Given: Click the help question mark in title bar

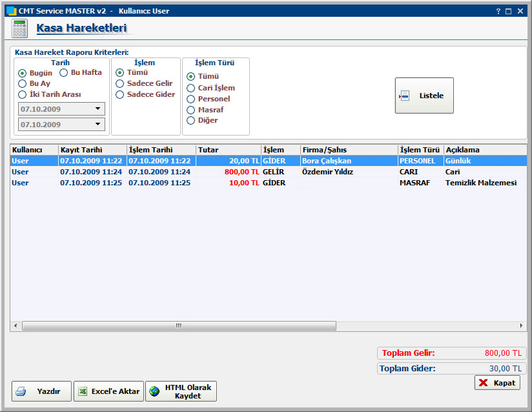Looking at the screenshot, I should (x=498, y=11).
